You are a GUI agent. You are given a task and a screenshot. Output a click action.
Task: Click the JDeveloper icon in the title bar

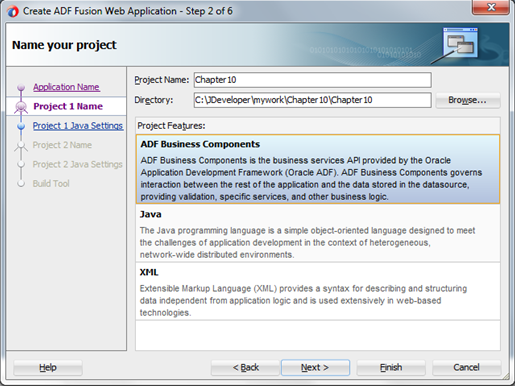pos(13,11)
